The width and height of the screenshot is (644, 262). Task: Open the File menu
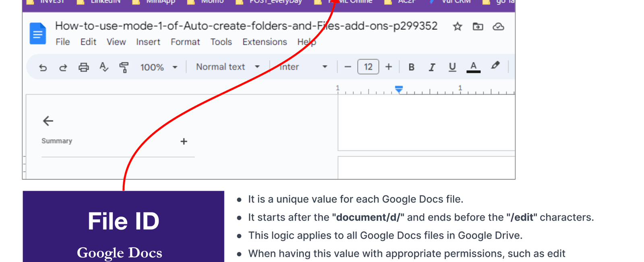tap(62, 42)
